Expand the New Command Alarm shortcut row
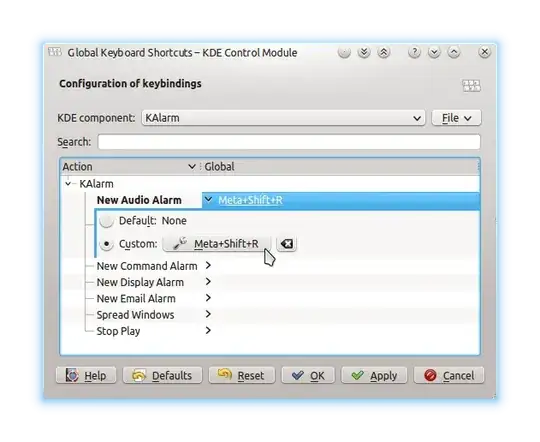Image resolution: width=540 pixels, height=442 pixels. coord(208,266)
